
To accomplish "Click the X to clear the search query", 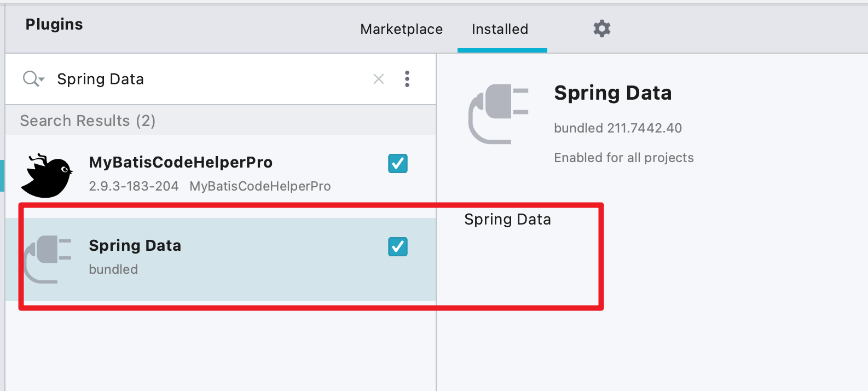I will (378, 79).
